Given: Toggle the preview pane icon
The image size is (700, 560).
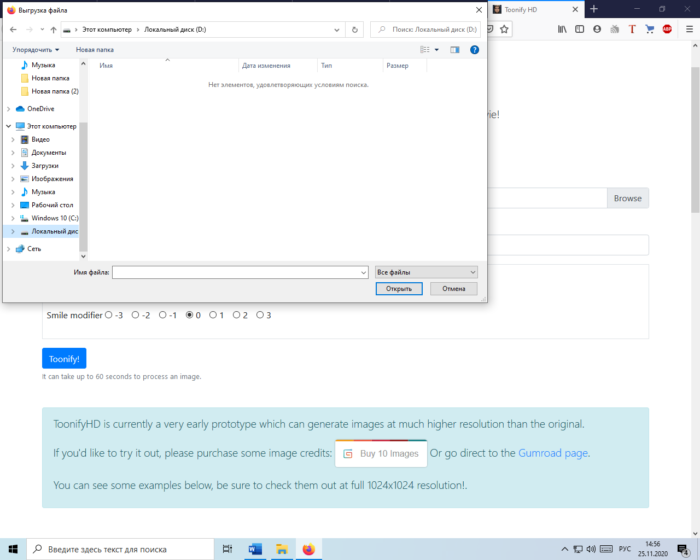Looking at the screenshot, I should [454, 49].
